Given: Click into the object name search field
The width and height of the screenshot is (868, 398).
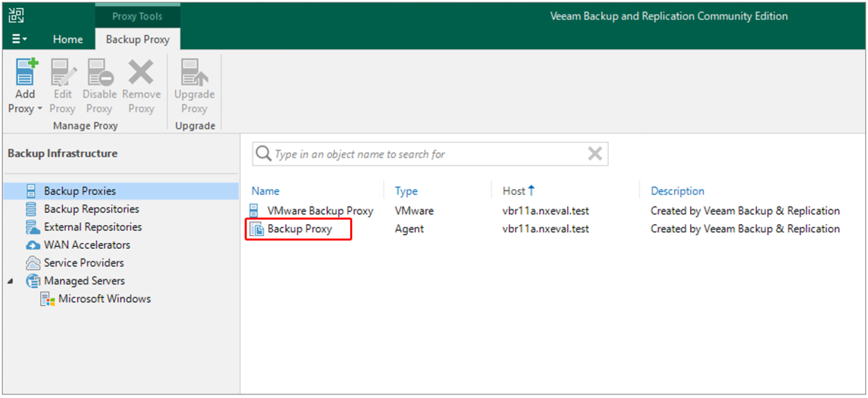Looking at the screenshot, I should 430,154.
